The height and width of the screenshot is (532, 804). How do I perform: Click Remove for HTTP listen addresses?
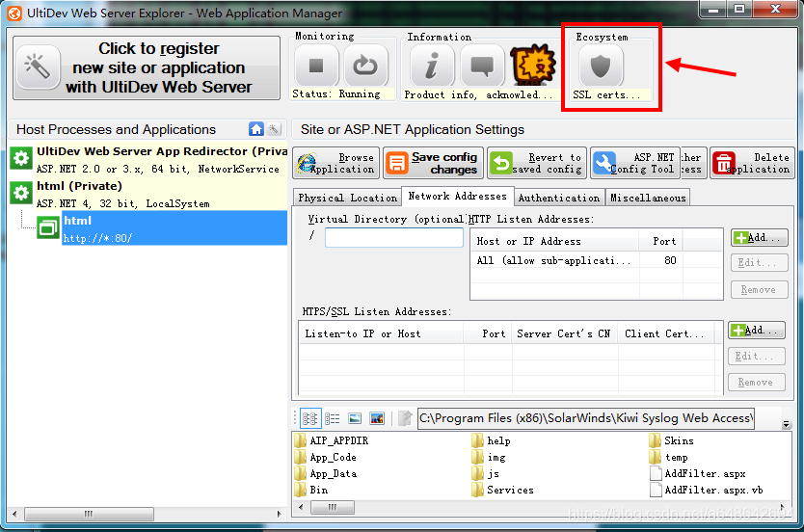pos(759,290)
